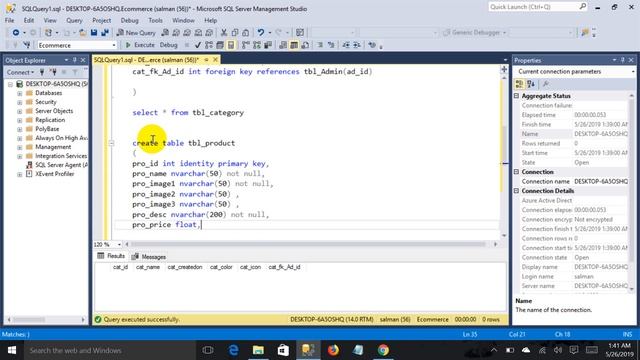Open File Explorer from the taskbar
640x360 pixels.
[258, 350]
